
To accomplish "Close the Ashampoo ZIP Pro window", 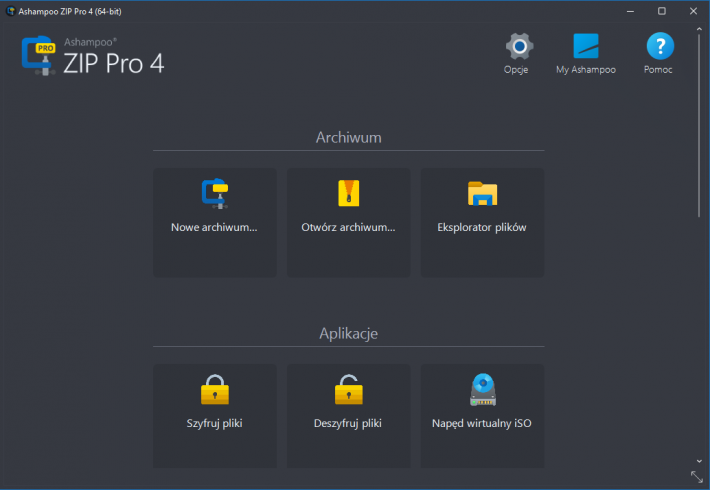I will point(693,11).
